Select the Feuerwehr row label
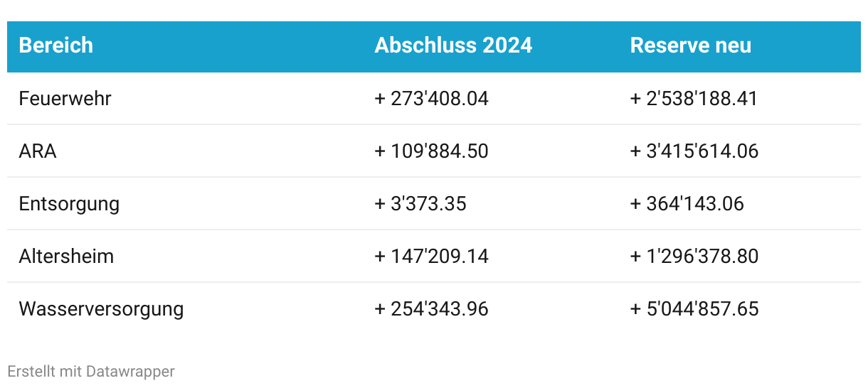Screen dimensions: 868x388 tap(65, 98)
